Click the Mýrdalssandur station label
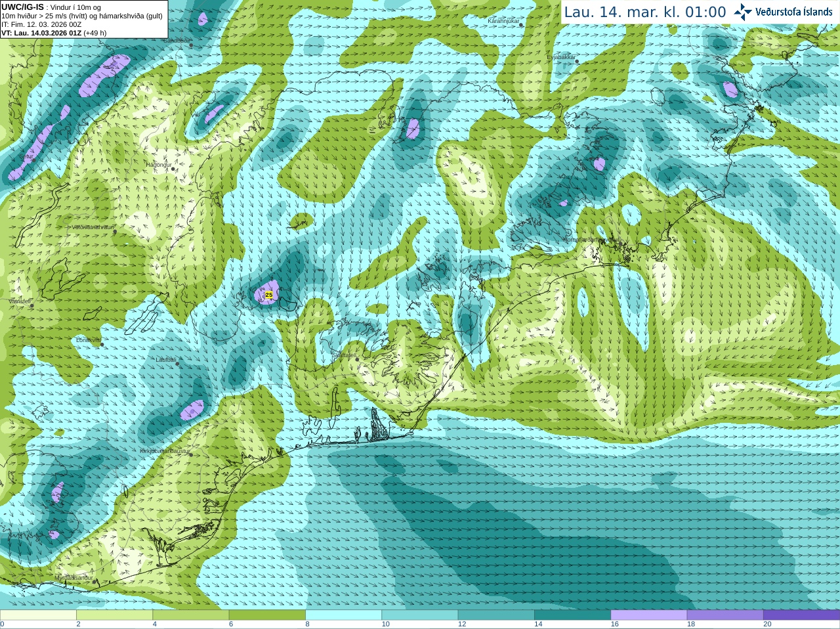The image size is (840, 629). point(73,577)
